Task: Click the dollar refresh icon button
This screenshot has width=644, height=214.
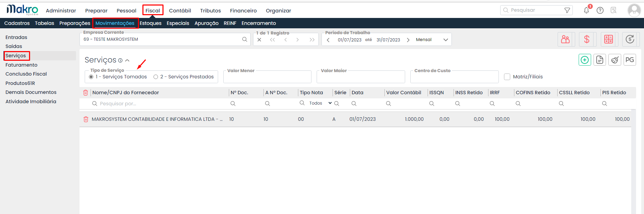Action: [630, 39]
